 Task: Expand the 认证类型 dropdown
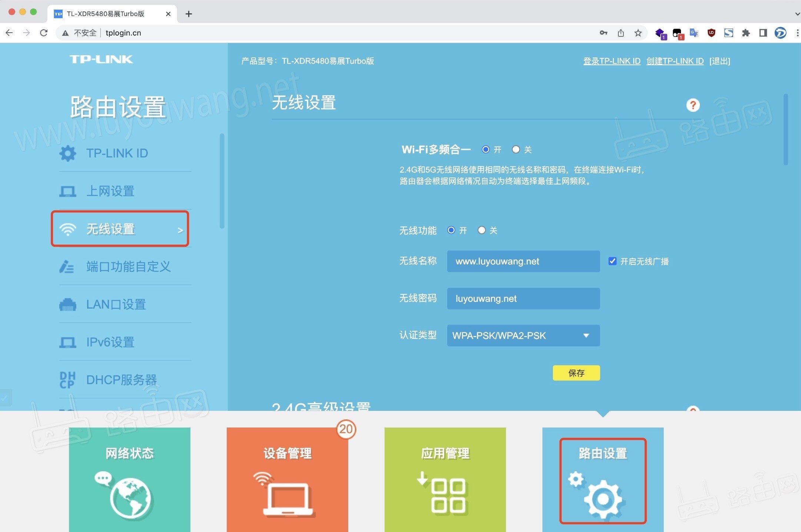pyautogui.click(x=523, y=336)
